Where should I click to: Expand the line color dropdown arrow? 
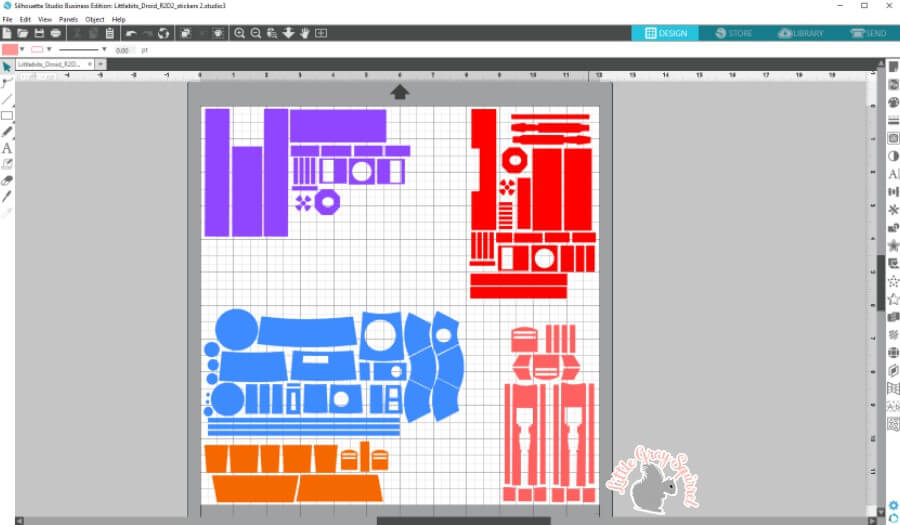tap(48, 49)
